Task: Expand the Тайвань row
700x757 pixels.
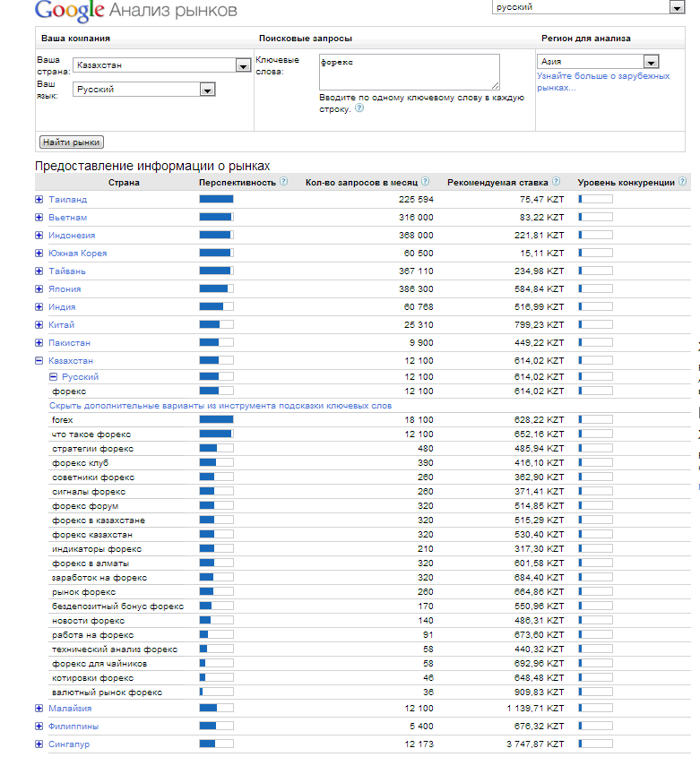Action: click(39, 271)
